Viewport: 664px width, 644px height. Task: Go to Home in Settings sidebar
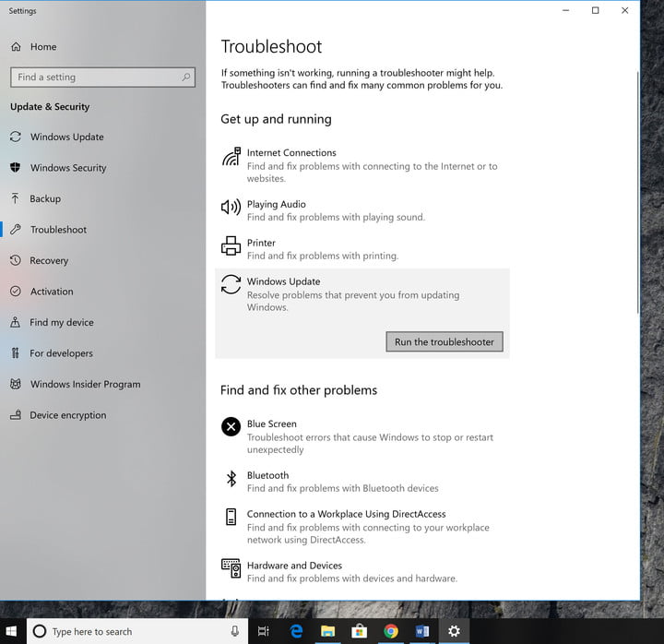[x=43, y=47]
